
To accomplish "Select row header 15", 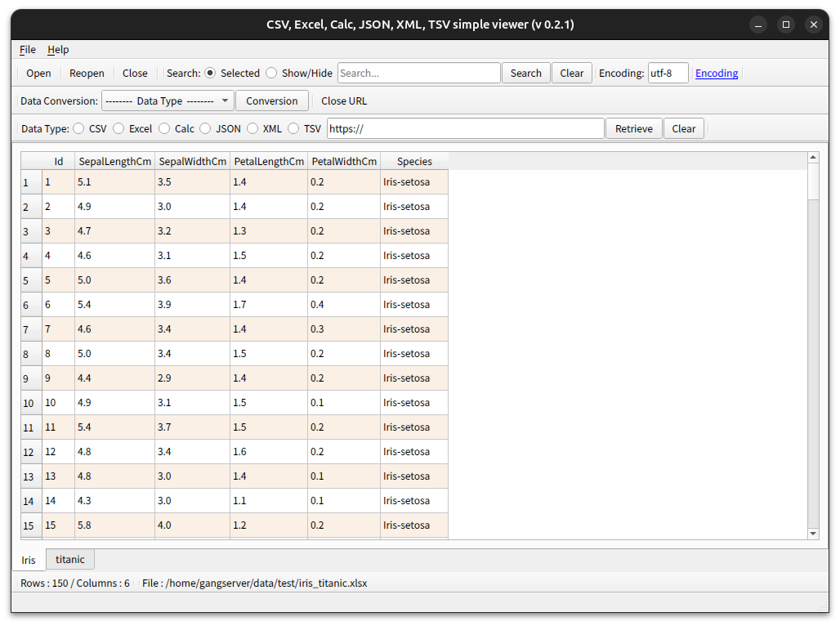I will (x=32, y=525).
